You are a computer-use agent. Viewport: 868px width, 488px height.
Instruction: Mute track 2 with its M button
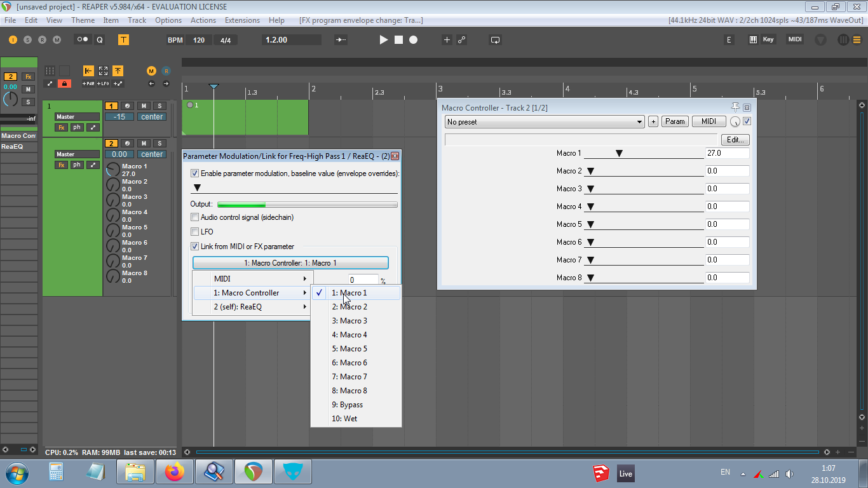click(144, 144)
